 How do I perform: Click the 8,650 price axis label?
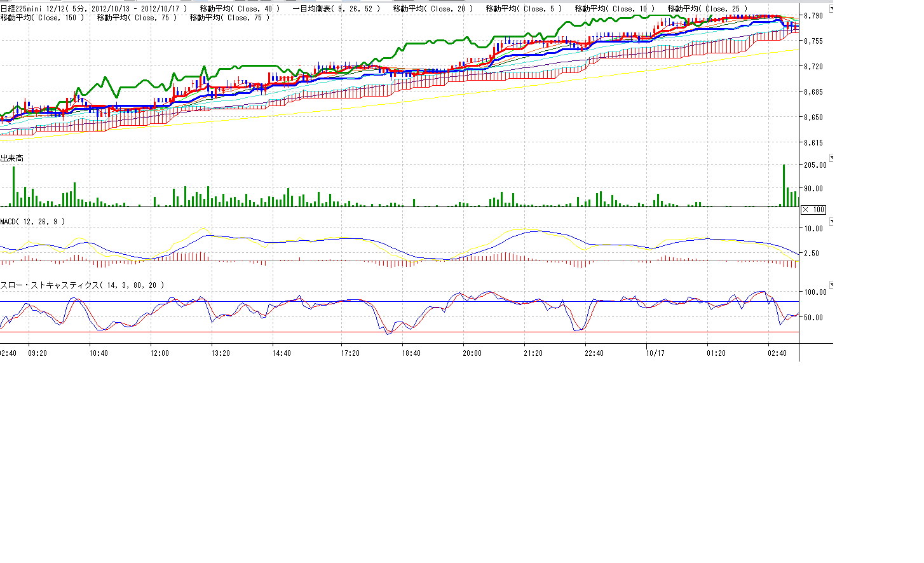(813, 118)
